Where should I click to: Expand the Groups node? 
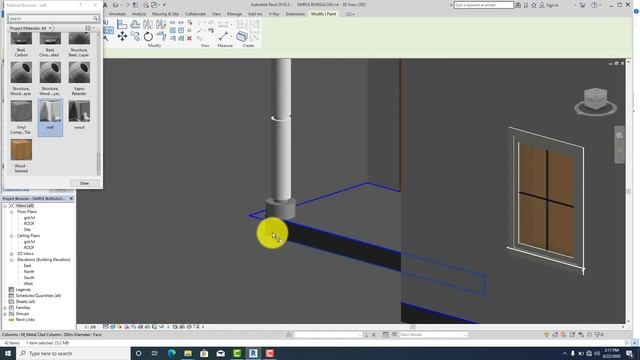point(6,313)
